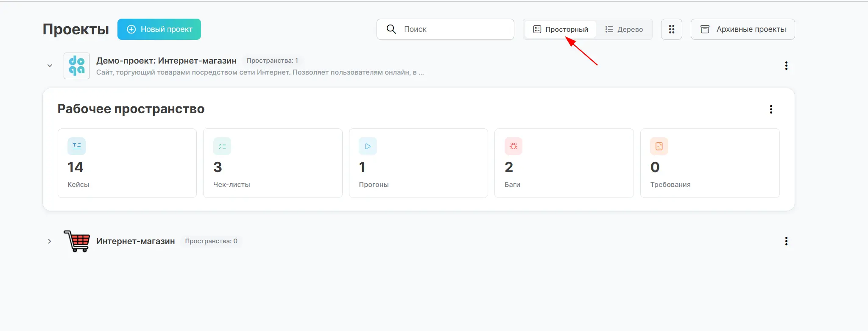Open Архивные проекты

(x=743, y=29)
